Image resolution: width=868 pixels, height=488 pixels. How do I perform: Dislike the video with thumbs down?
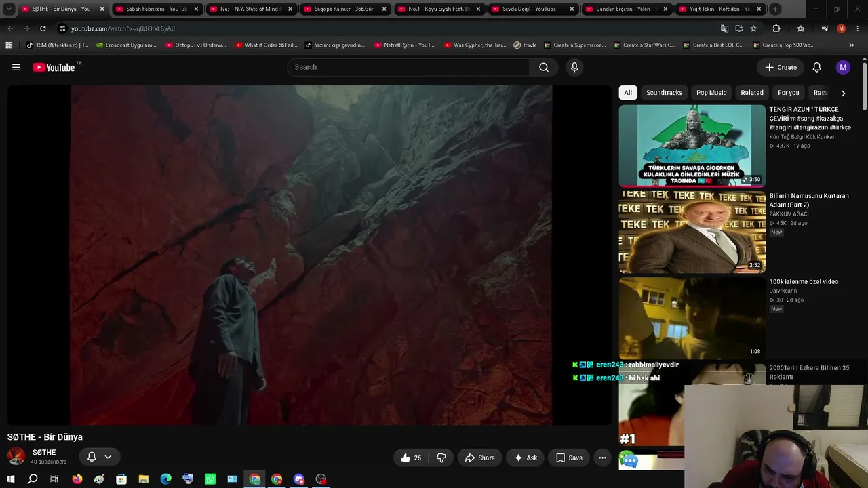pos(441,457)
